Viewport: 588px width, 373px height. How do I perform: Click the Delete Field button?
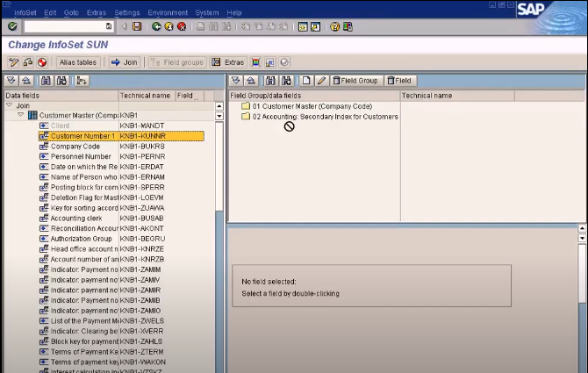click(x=399, y=81)
